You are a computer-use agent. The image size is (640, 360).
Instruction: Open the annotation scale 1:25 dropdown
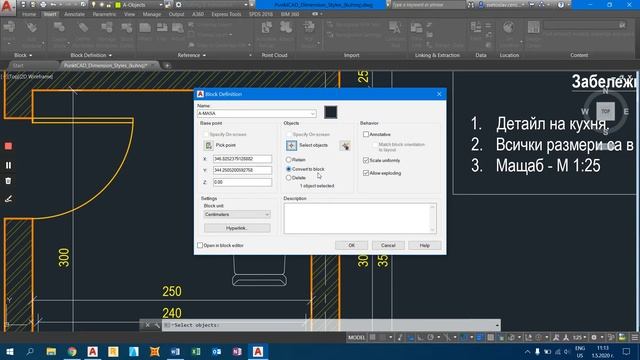579,337
